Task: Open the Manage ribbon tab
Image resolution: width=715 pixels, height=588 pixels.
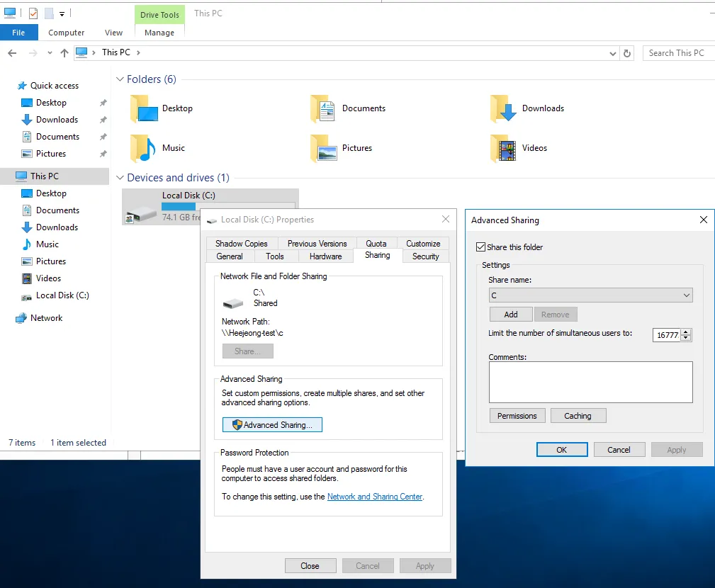Action: pyautogui.click(x=159, y=33)
